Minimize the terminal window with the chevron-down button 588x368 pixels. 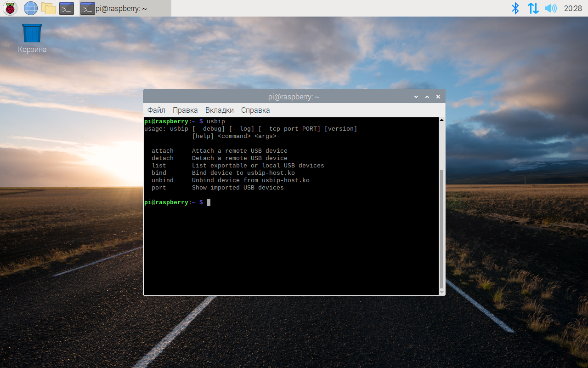[x=416, y=97]
